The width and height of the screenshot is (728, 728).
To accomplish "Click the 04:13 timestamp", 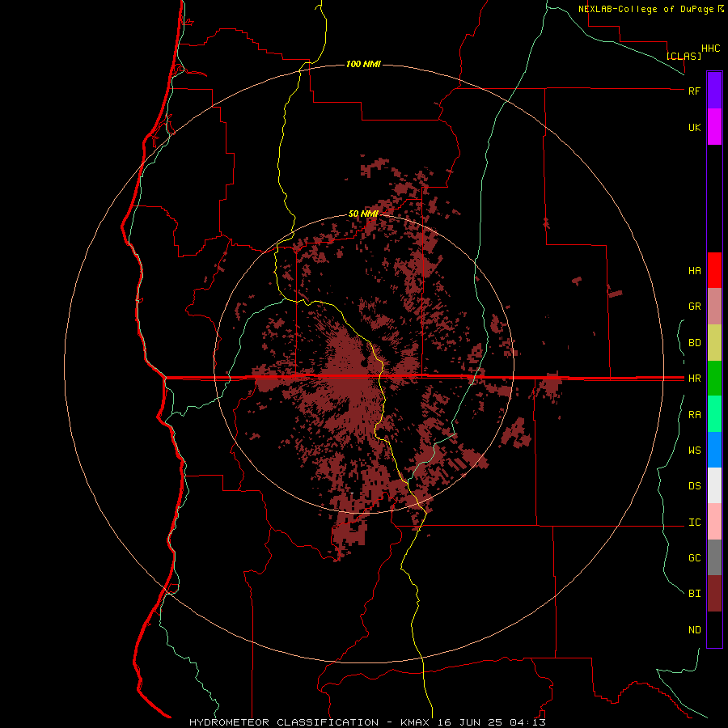I will pyautogui.click(x=527, y=722).
